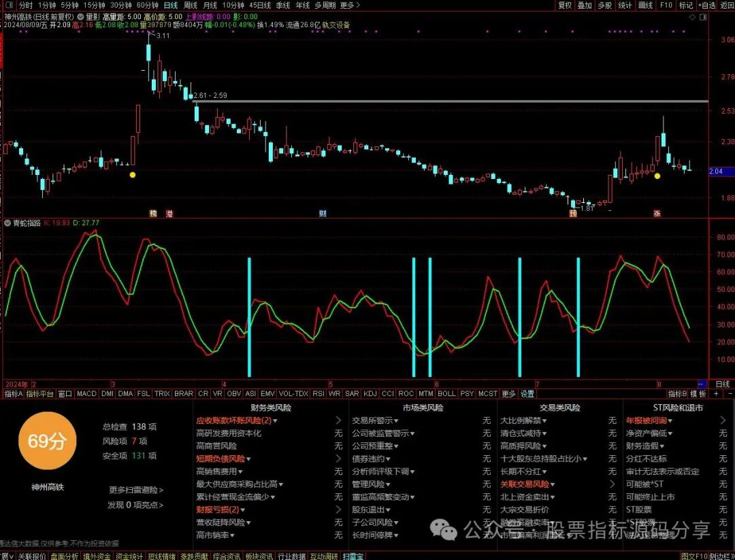
Task: Click the diamond icon at chart top-right
Action: click(x=692, y=17)
